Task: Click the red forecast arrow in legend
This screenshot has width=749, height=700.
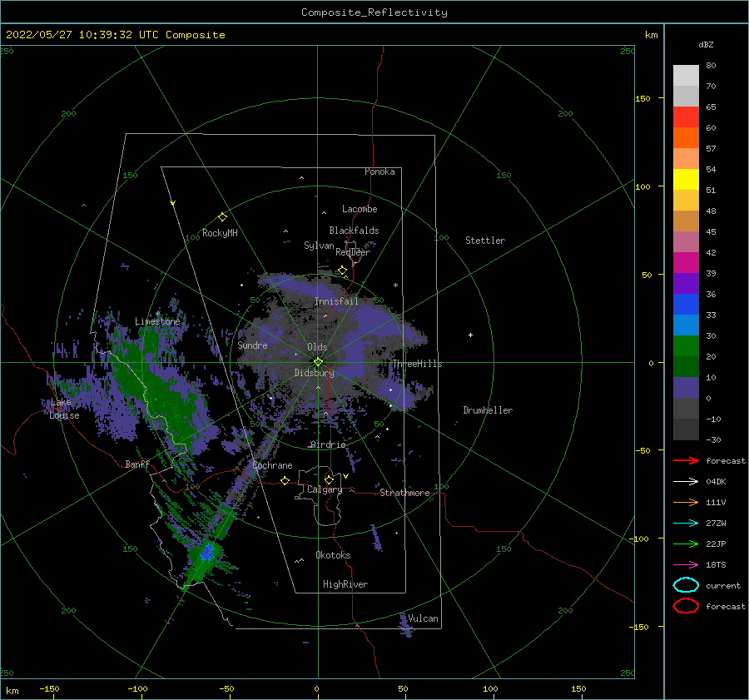Action: [x=686, y=460]
